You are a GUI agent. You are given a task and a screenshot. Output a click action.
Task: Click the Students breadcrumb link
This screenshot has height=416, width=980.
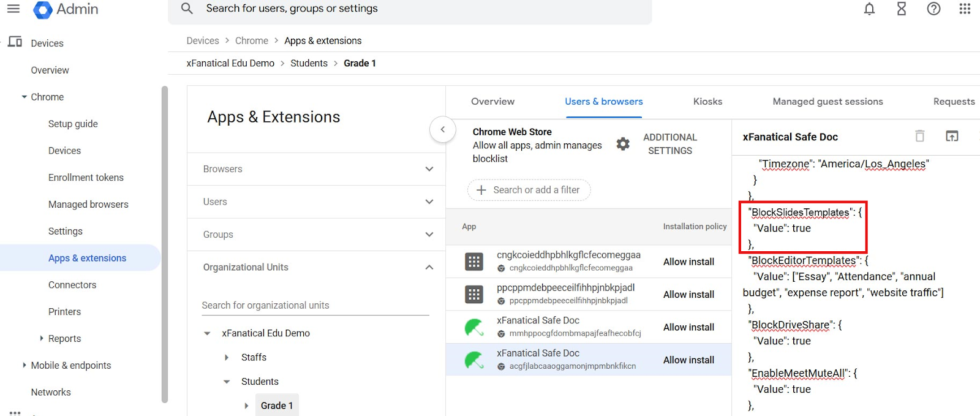point(309,63)
